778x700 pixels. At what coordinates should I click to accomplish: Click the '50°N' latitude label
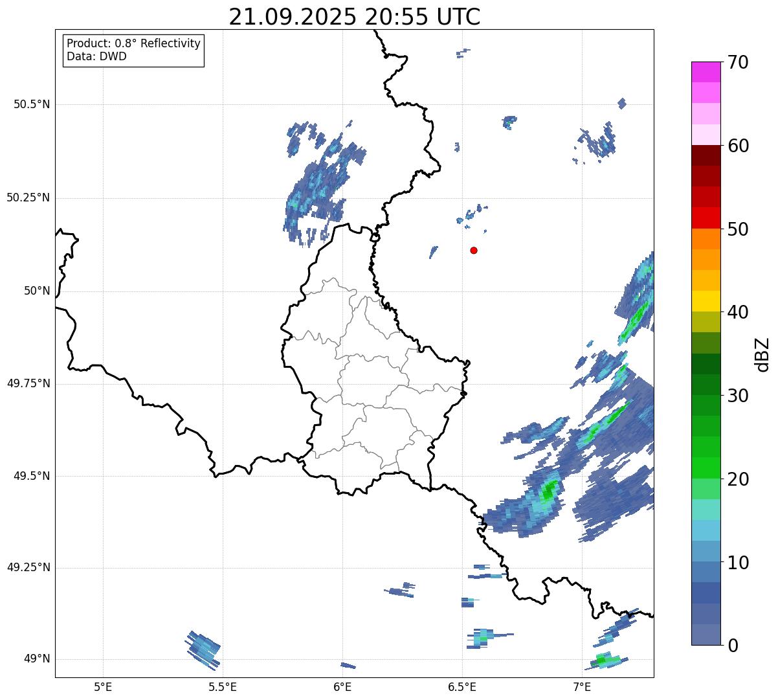37,291
